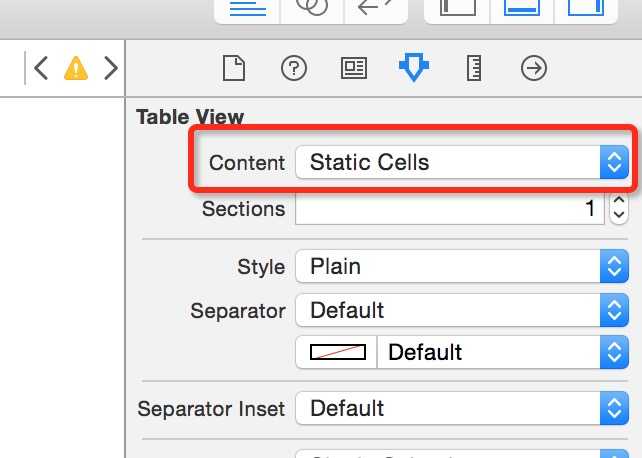Go forward with the right chevron
The width and height of the screenshot is (642, 458).
pyautogui.click(x=111, y=68)
